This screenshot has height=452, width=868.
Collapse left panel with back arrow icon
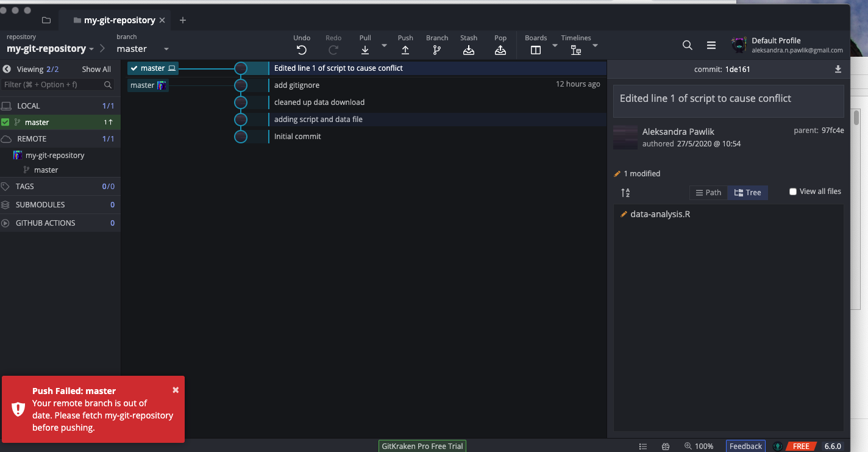(7, 69)
